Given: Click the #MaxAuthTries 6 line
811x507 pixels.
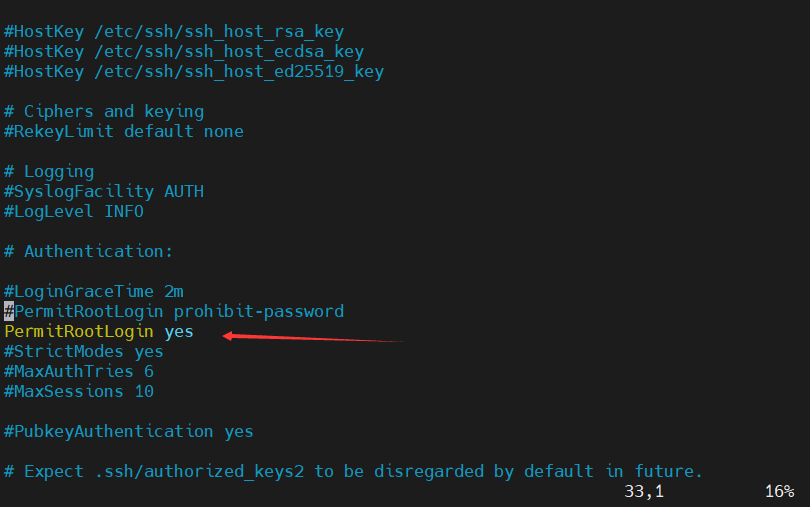Looking at the screenshot, I should tap(79, 371).
